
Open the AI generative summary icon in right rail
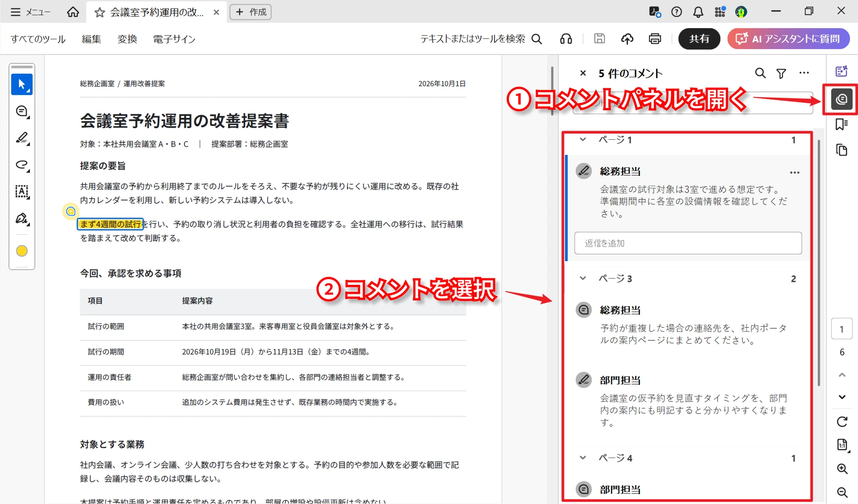click(841, 71)
